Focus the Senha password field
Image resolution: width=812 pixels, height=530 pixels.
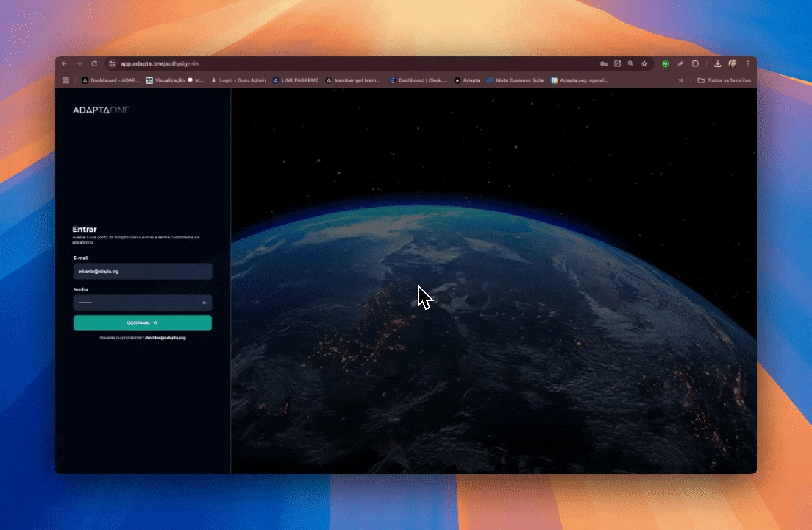click(136, 303)
